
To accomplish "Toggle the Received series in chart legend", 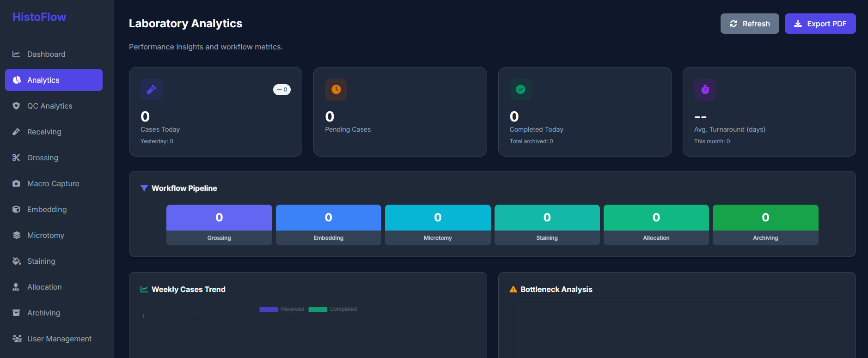I will tap(281, 309).
